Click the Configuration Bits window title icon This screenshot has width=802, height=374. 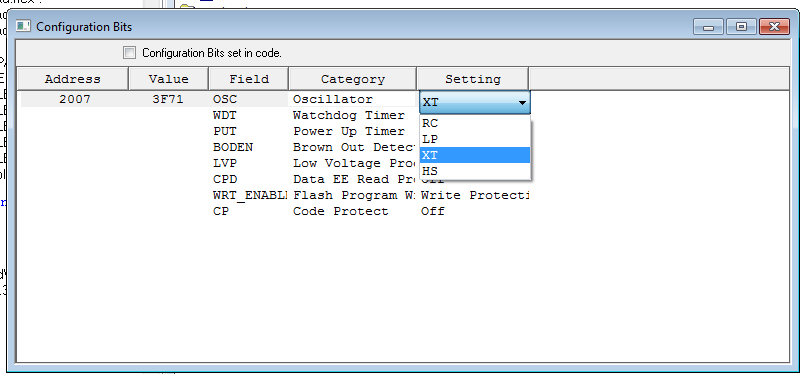tap(23, 26)
